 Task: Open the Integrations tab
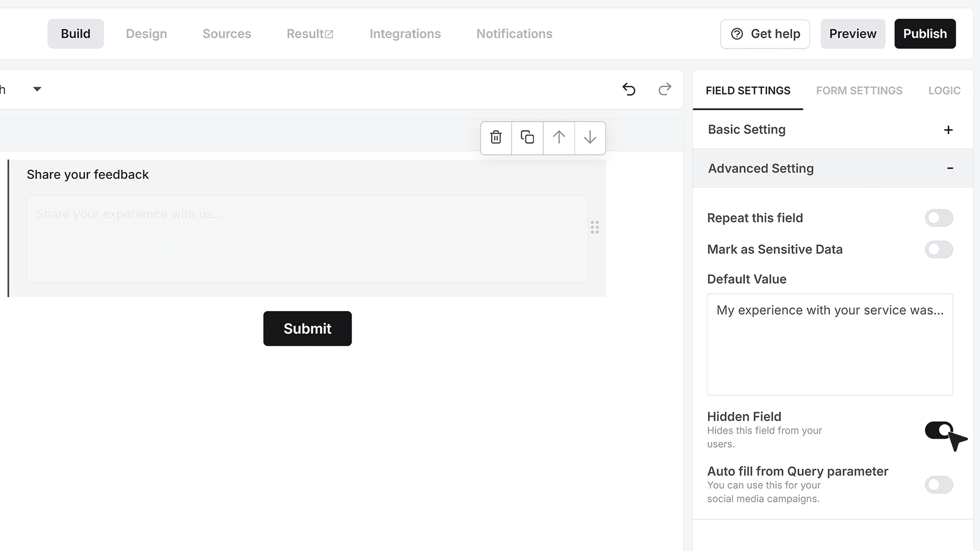(405, 34)
